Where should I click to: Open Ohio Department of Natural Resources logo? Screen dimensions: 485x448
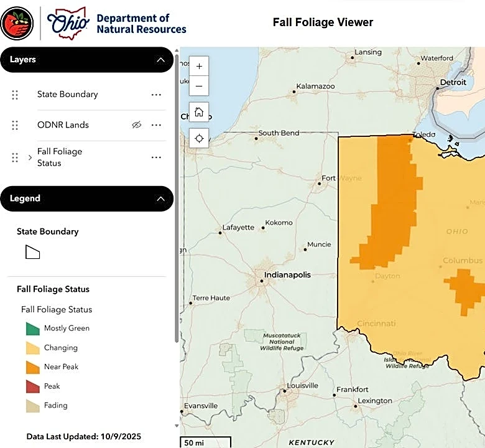[x=117, y=24]
